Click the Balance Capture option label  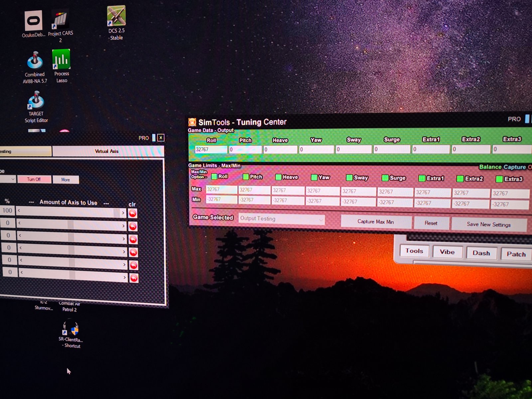click(502, 167)
